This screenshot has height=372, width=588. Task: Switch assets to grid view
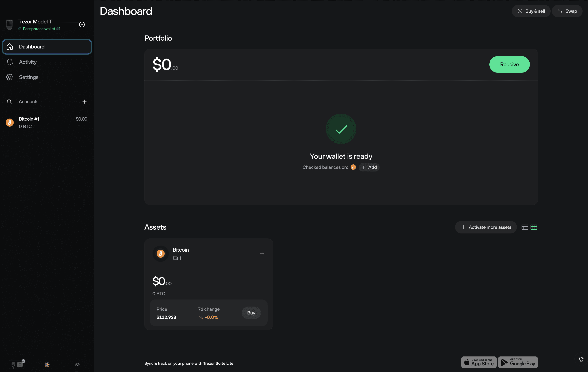[534, 227]
